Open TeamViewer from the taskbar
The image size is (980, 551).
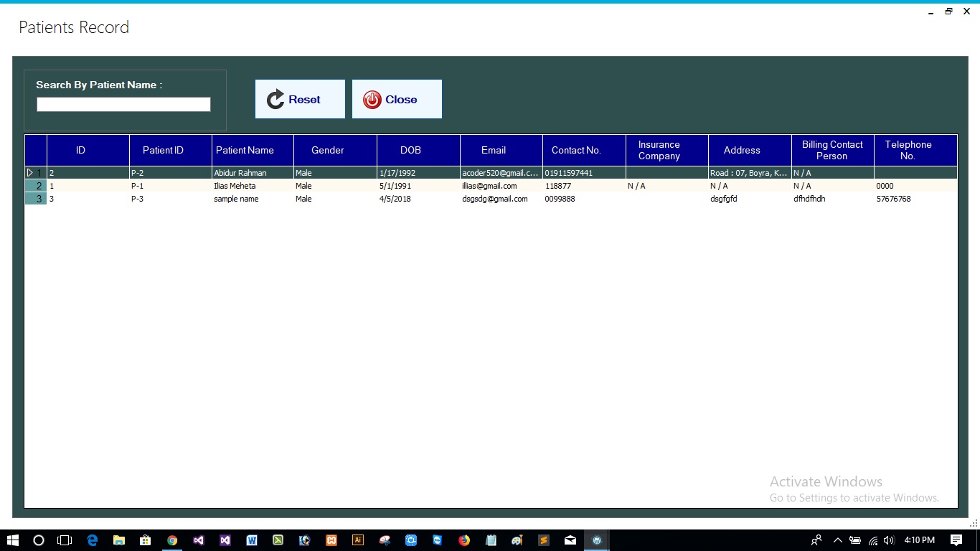point(438,540)
